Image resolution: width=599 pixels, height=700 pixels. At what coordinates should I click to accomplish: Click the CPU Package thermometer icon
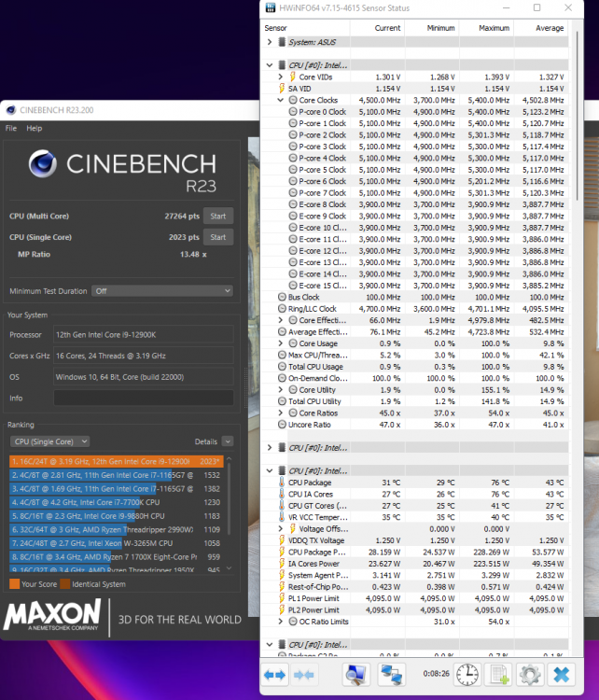tap(282, 483)
